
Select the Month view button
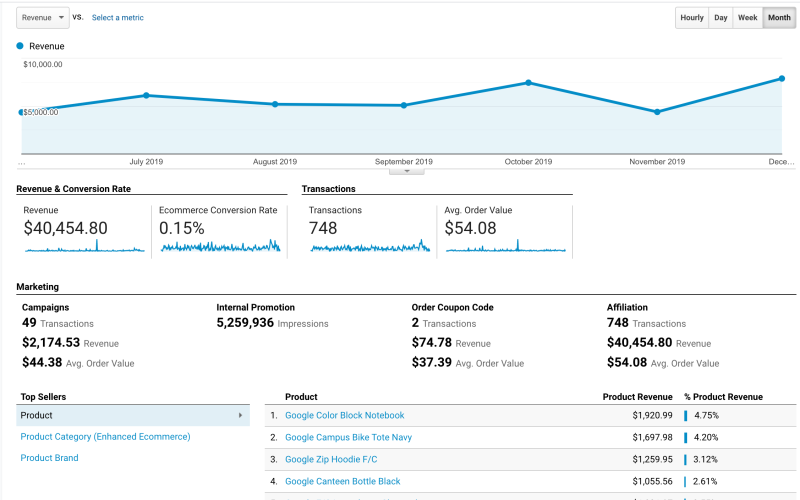pyautogui.click(x=779, y=18)
